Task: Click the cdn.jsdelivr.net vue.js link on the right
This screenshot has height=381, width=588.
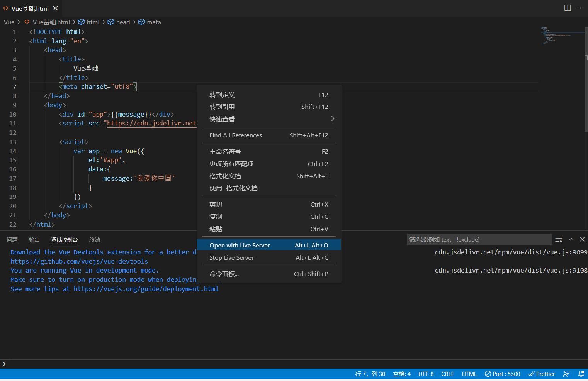Action: click(511, 252)
